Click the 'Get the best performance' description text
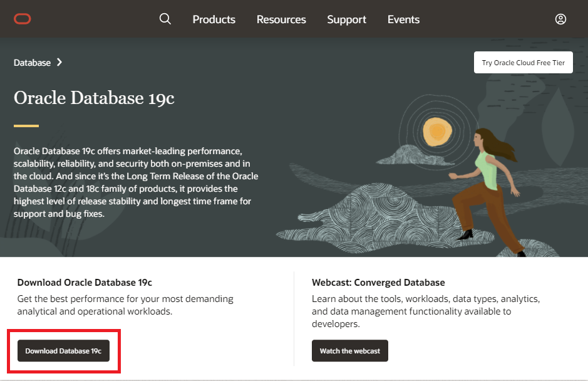588x381 pixels. (125, 305)
